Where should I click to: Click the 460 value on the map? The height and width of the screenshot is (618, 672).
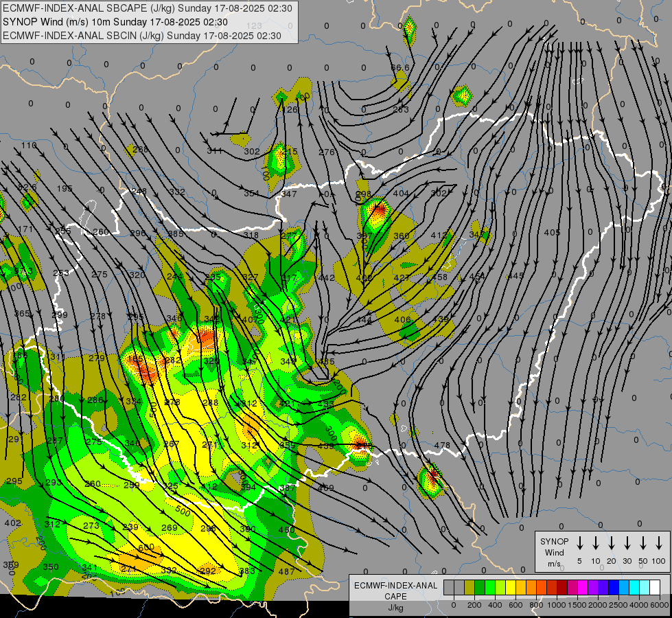(286, 529)
